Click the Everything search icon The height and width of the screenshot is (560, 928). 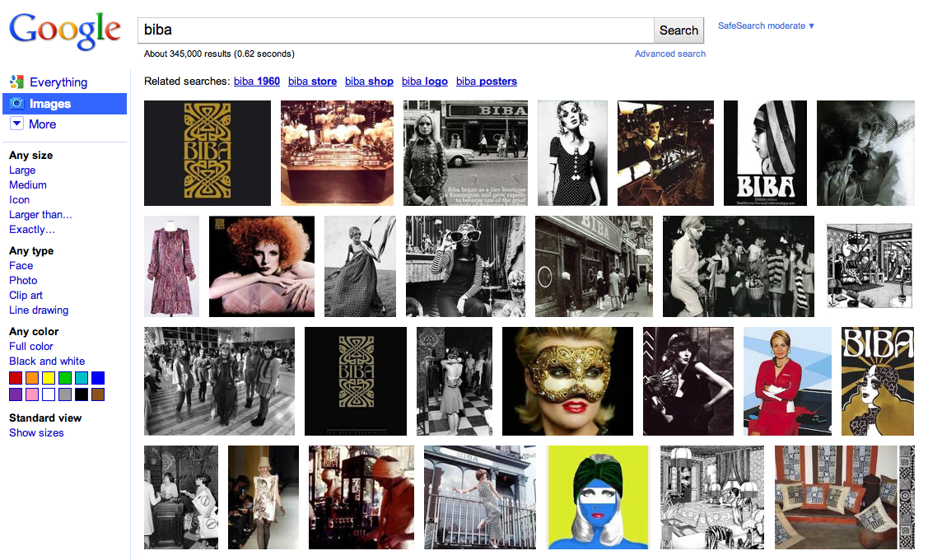pos(17,82)
